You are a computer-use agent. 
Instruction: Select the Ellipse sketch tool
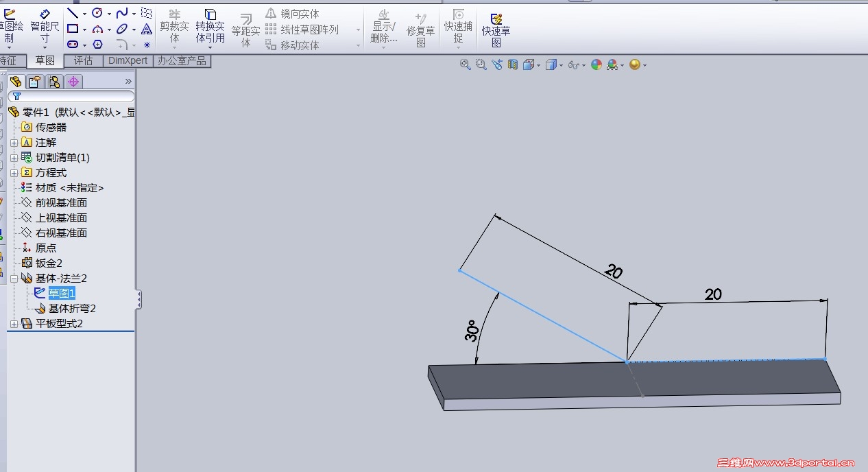(x=122, y=29)
